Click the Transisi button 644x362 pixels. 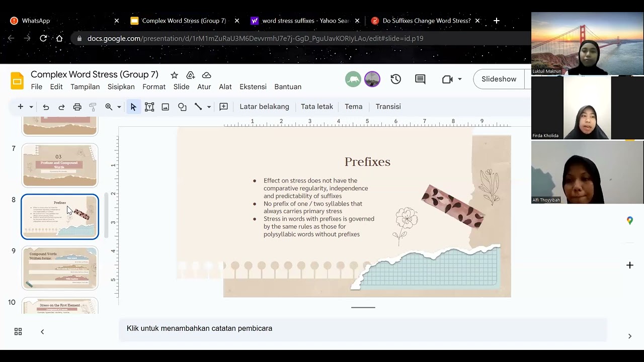[x=388, y=107]
